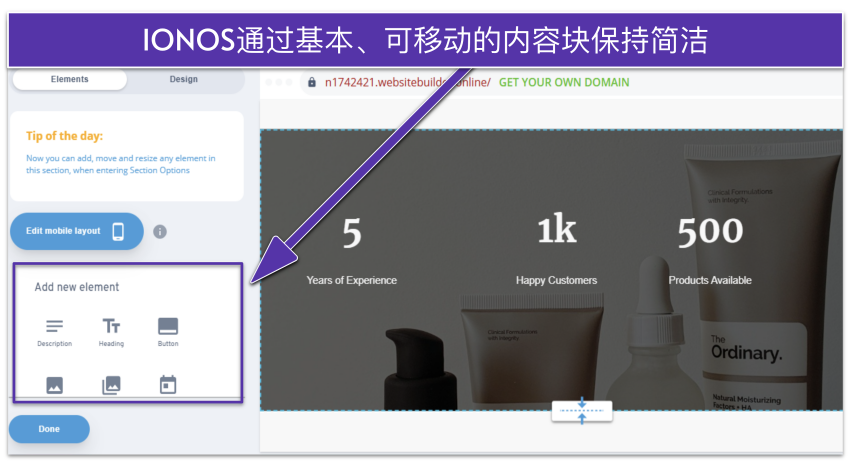Add an image gallery element

point(111,385)
